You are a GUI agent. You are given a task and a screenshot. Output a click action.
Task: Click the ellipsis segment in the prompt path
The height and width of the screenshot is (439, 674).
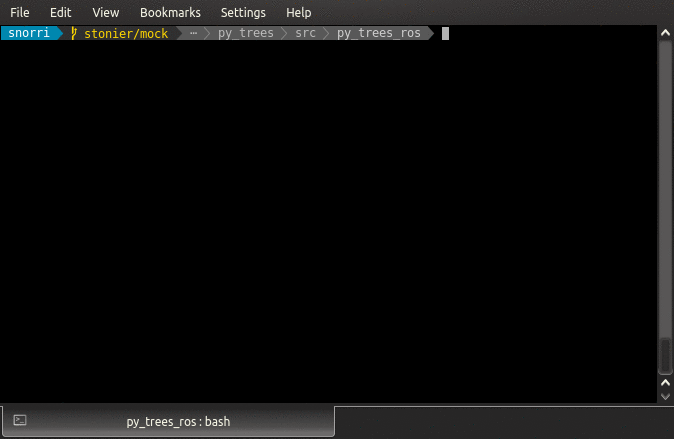click(193, 33)
